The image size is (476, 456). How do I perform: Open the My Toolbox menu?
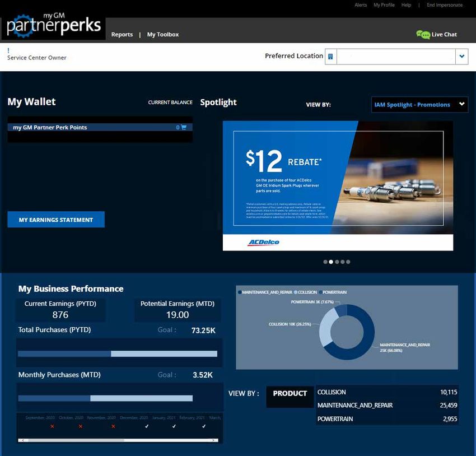163,35
